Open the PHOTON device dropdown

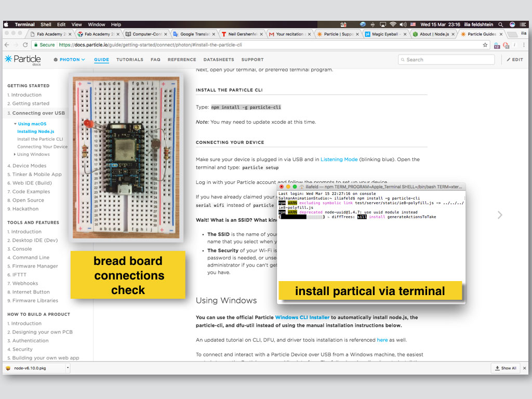point(69,59)
